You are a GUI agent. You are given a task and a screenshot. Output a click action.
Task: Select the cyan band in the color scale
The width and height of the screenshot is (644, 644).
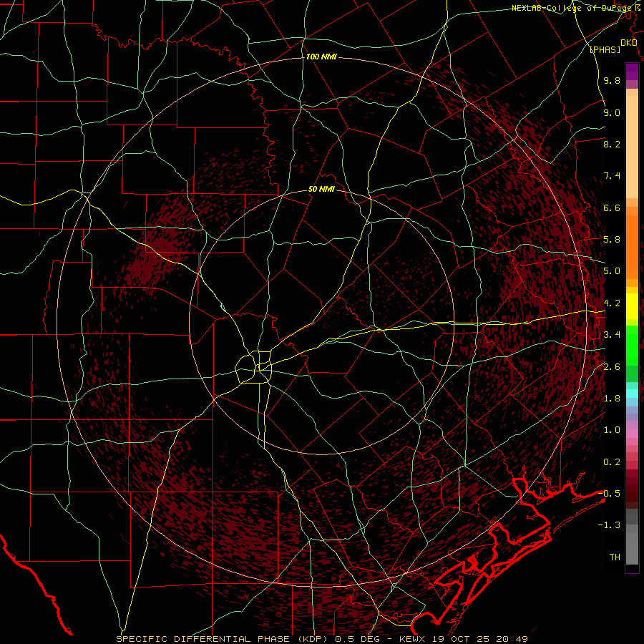[632, 394]
